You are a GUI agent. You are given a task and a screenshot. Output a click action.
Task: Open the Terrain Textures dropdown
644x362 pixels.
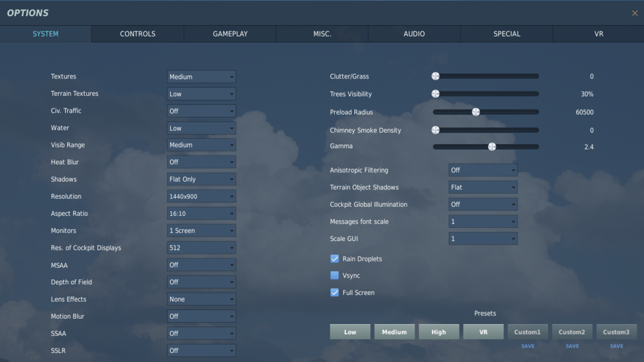point(201,93)
